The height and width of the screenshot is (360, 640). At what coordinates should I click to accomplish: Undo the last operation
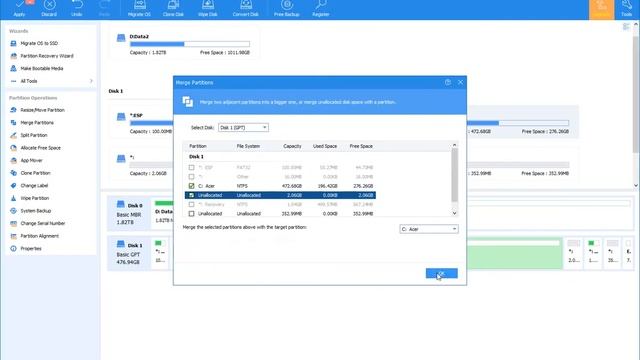[x=77, y=9]
